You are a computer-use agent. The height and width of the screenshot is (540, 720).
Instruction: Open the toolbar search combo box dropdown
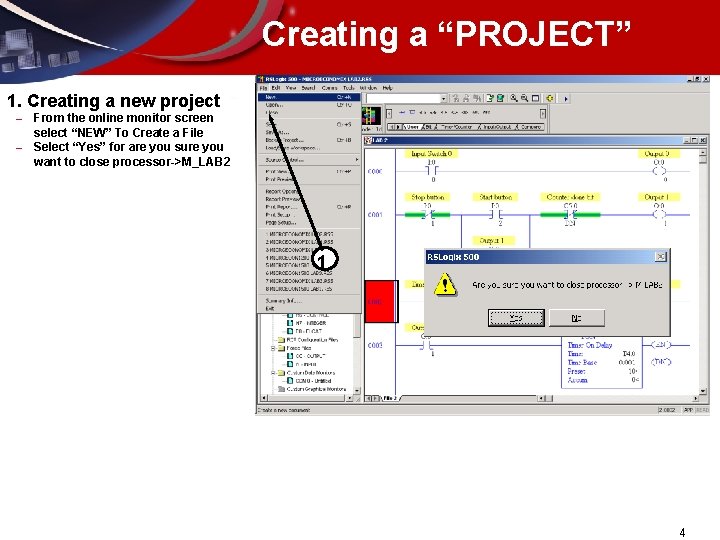pos(444,98)
